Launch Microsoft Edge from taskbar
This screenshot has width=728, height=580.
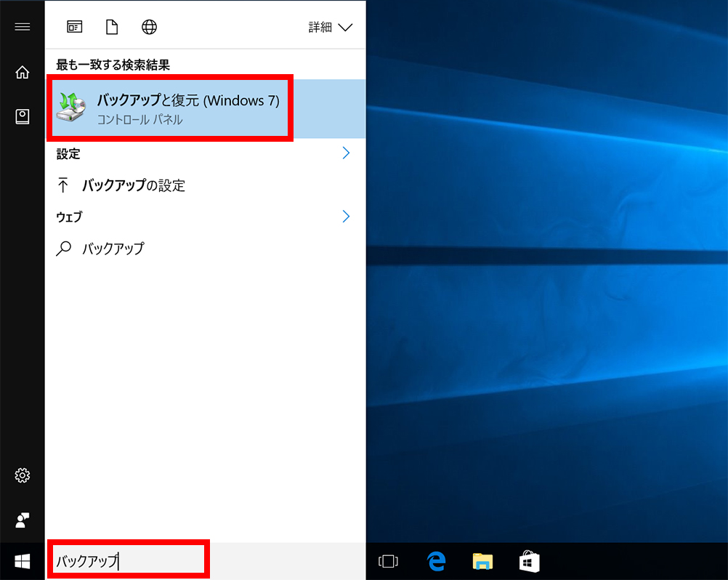[x=436, y=561]
